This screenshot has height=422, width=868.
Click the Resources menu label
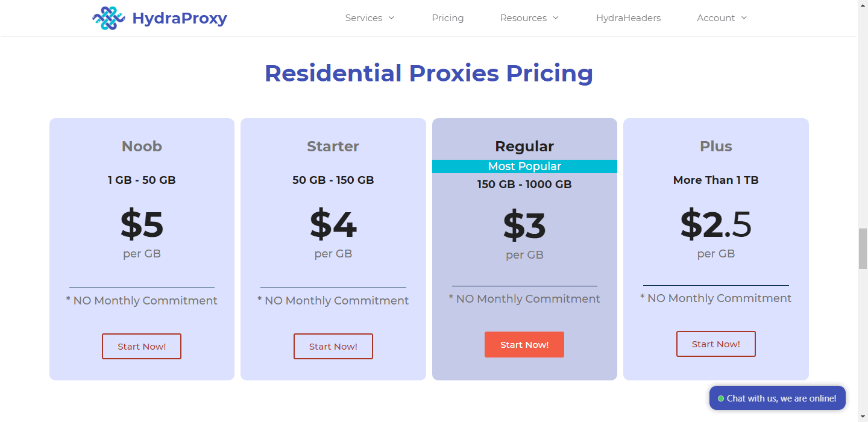[x=523, y=18]
